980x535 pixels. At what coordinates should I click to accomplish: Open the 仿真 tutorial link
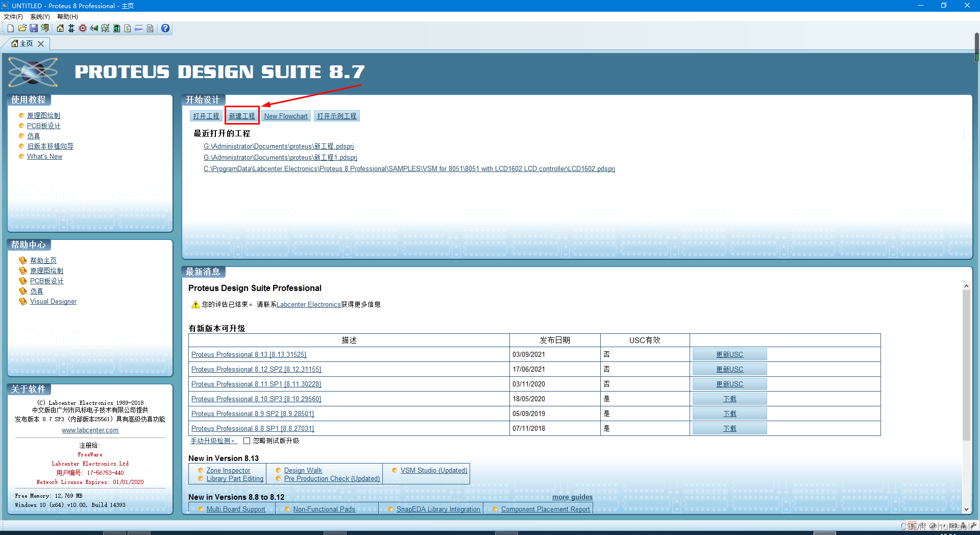(34, 136)
